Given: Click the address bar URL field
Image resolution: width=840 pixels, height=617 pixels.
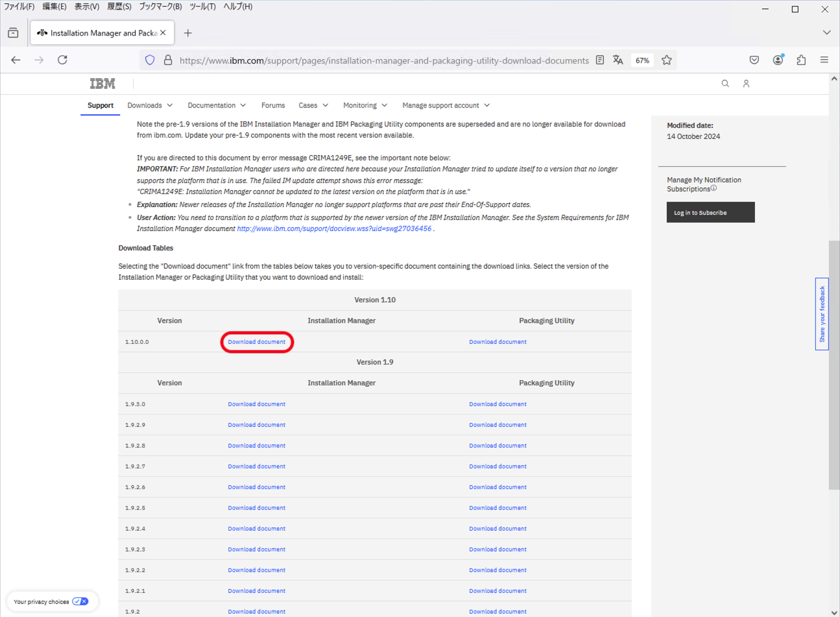Looking at the screenshot, I should tap(384, 60).
